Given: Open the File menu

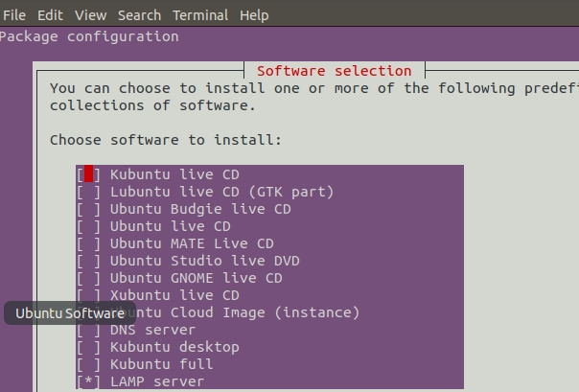Looking at the screenshot, I should pos(14,15).
